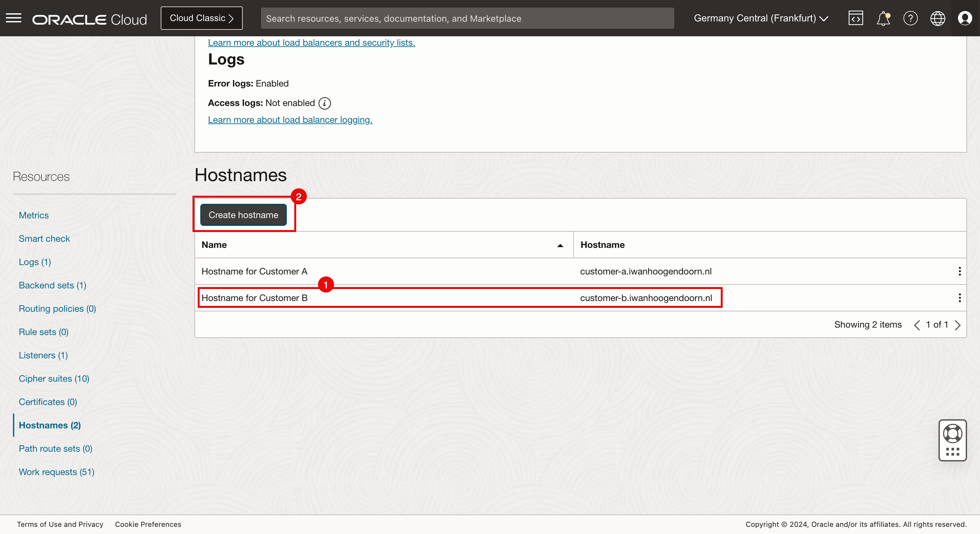This screenshot has width=980, height=534.
Task: Click the Create hostname button
Action: point(243,215)
